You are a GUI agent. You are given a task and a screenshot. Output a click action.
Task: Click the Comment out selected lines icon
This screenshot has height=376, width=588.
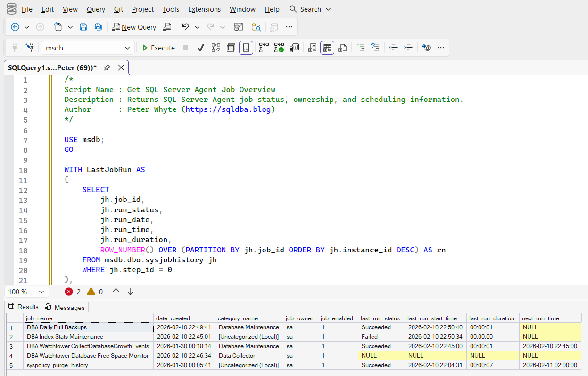(x=361, y=48)
